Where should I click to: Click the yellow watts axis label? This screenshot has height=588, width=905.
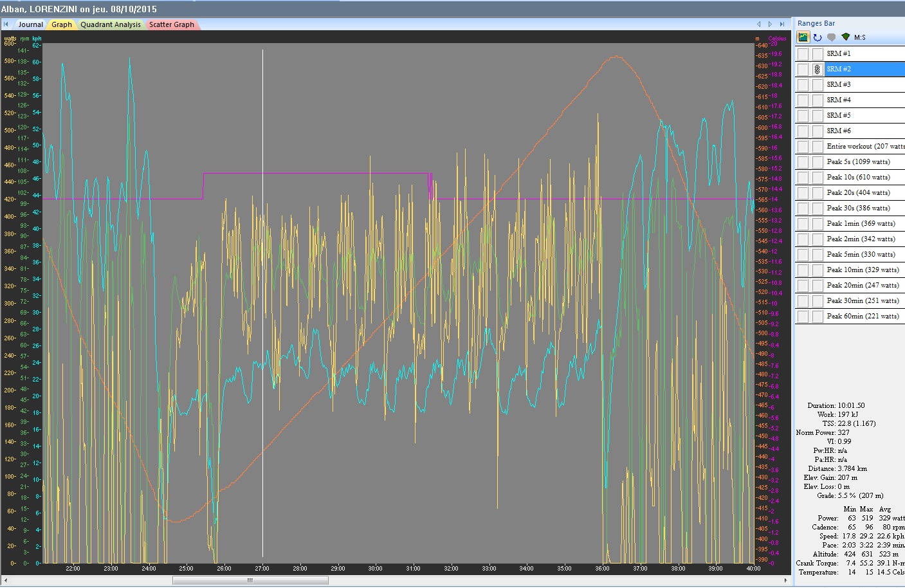click(x=10, y=39)
